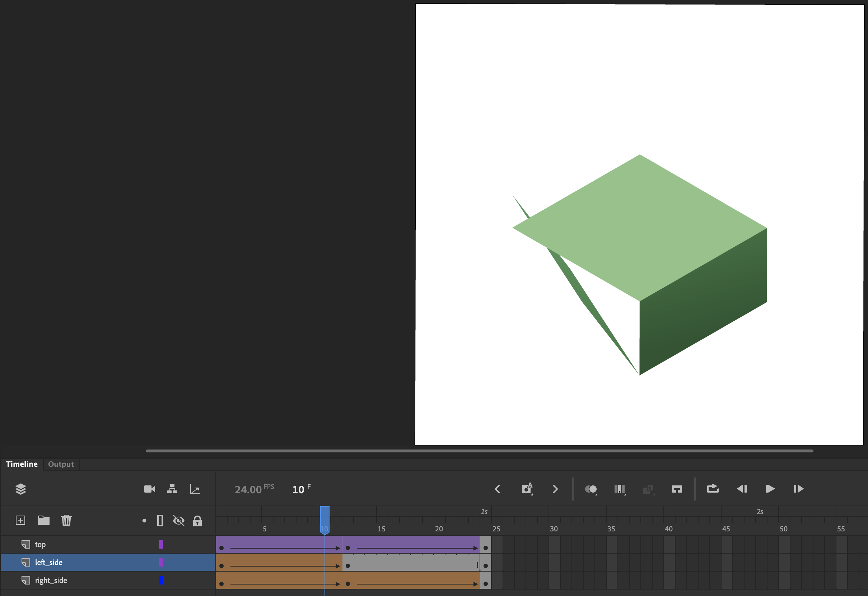
Task: Toggle outline view for all layers
Action: tap(160, 521)
